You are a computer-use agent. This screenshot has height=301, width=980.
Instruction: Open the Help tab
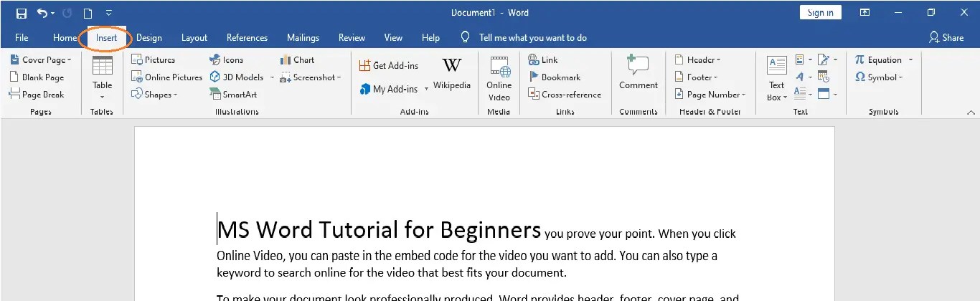[x=430, y=38]
